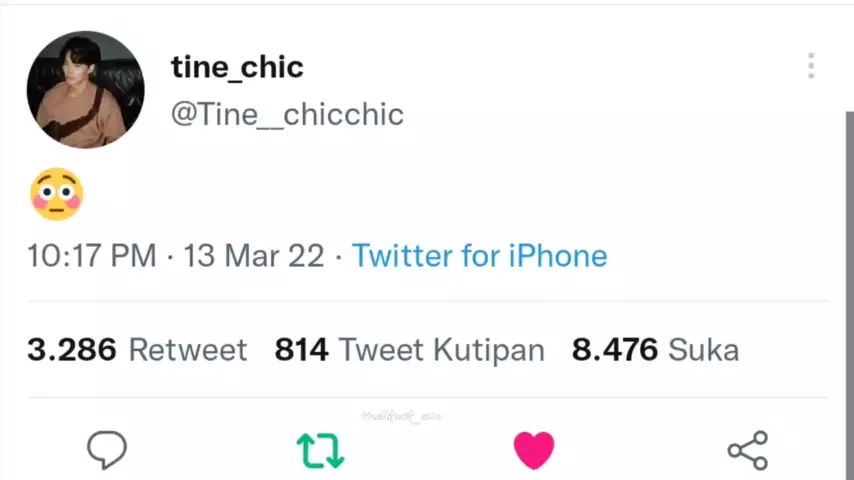Click the flushed face emoji in the tweet
The image size is (854, 480).
pos(56,194)
